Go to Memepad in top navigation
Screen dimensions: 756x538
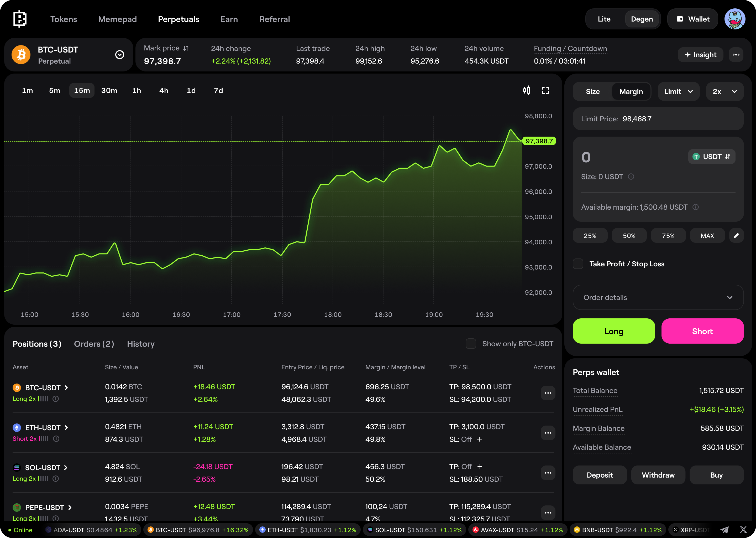click(117, 19)
